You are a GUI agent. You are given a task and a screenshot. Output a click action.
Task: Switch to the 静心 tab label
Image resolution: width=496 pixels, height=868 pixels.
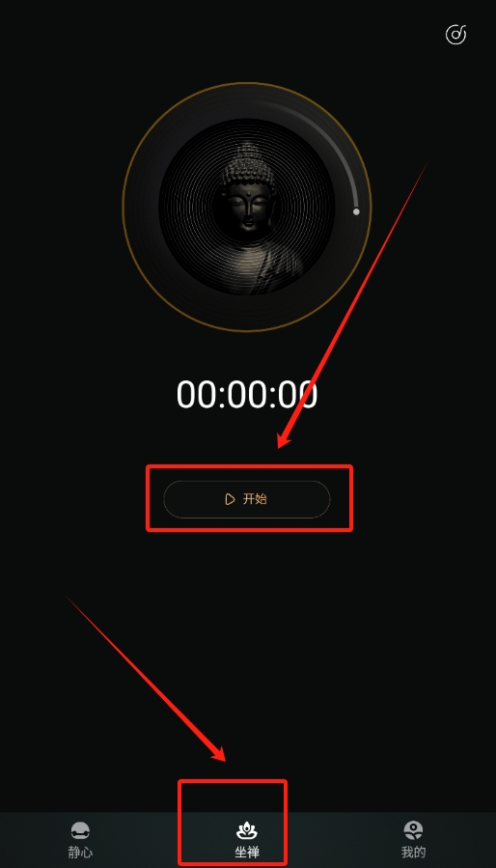point(80,852)
